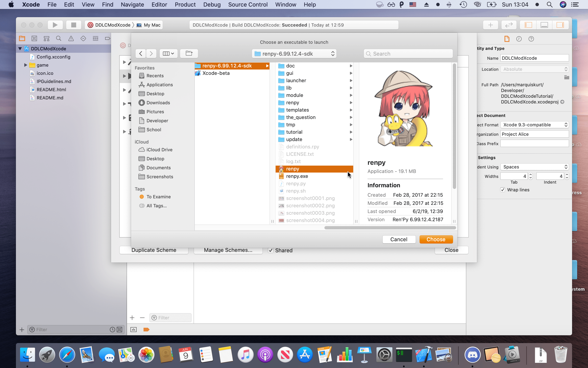Show the History inspector clock icon
588x368 pixels.
(519, 39)
